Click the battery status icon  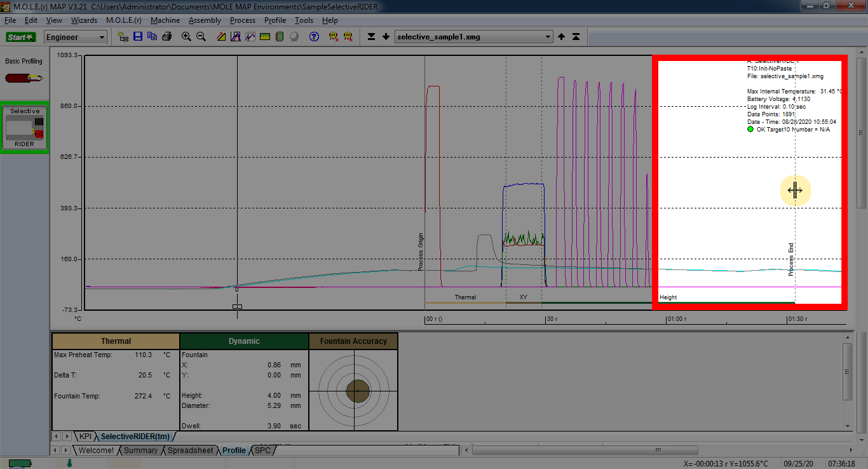pos(19,463)
